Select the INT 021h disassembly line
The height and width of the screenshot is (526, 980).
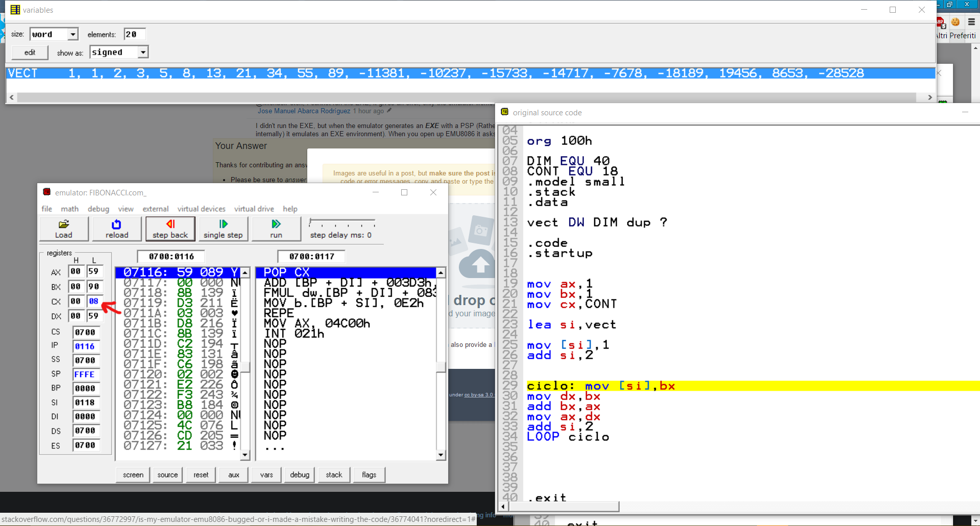[346, 334]
